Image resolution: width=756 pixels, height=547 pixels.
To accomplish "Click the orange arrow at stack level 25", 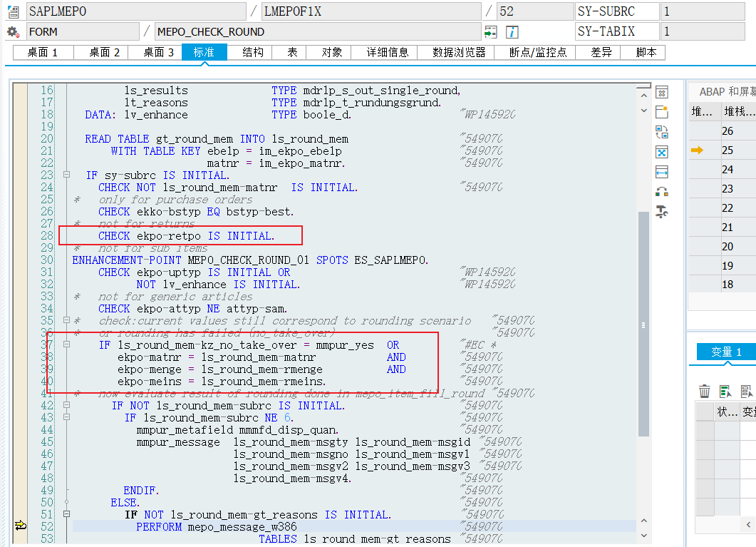I will 697,150.
